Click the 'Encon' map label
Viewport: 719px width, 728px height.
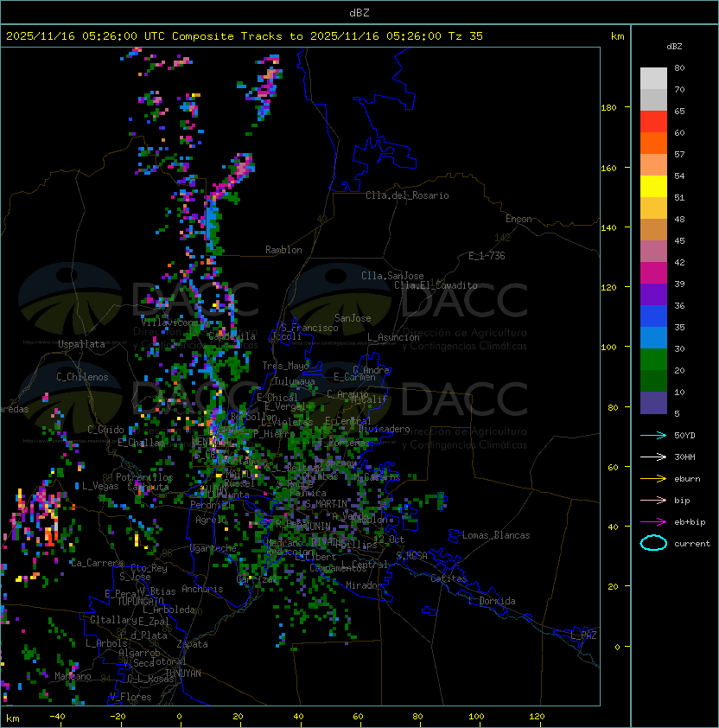(x=519, y=219)
